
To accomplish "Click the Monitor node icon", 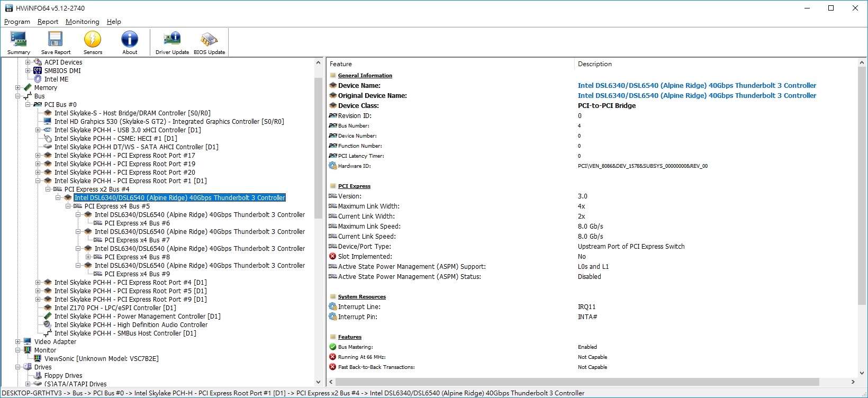I will click(28, 350).
